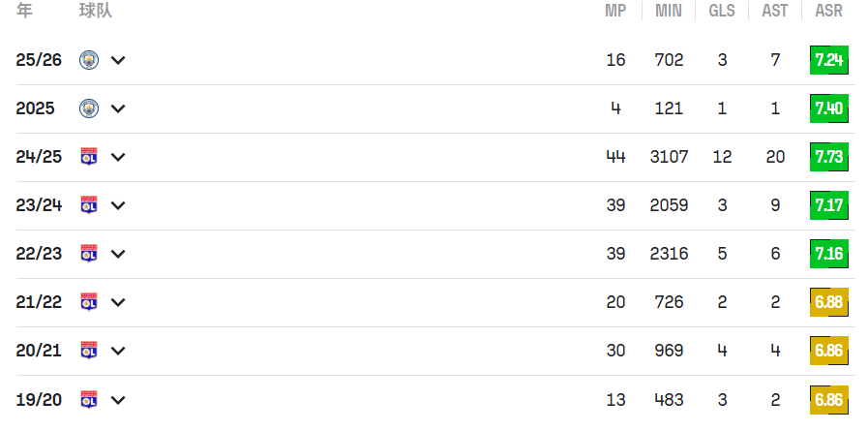Click Lyon crest in 22/23 row

coord(89,254)
